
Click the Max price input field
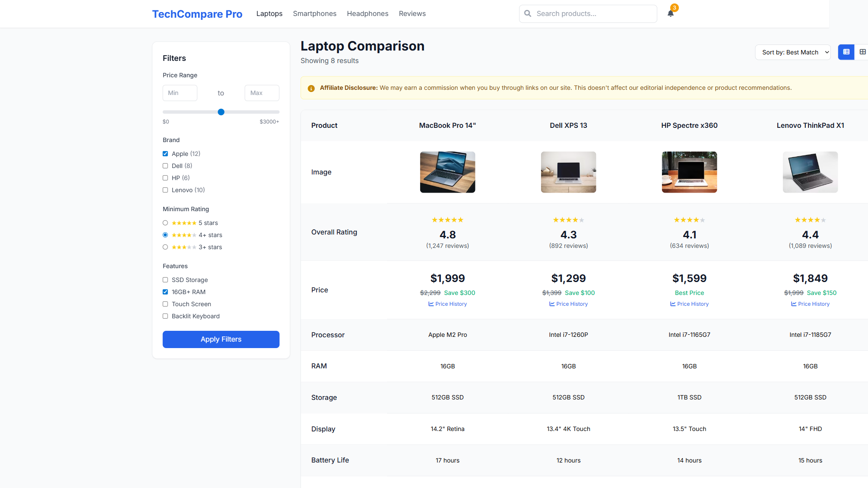[x=262, y=92]
